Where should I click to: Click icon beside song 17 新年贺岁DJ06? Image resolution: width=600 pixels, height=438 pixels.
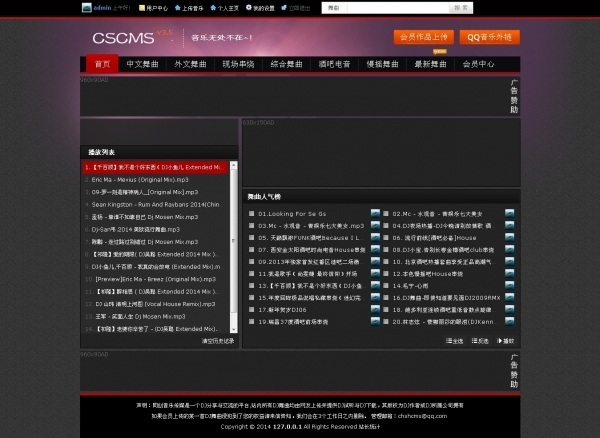[375, 310]
